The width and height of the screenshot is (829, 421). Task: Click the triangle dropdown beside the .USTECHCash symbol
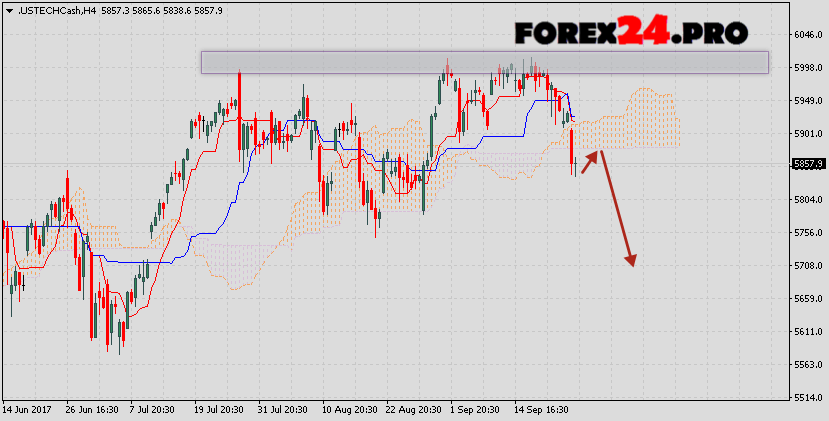[8, 10]
